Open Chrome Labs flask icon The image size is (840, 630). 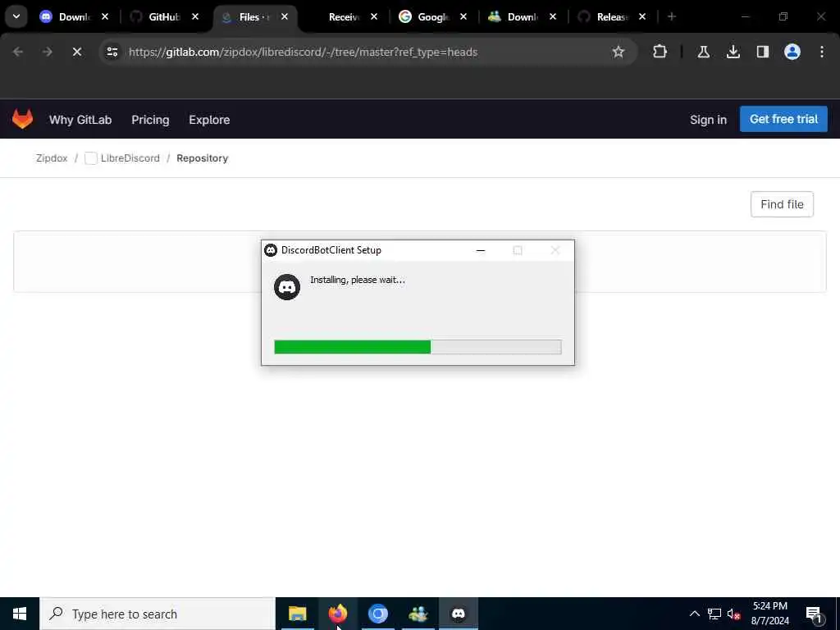(703, 52)
